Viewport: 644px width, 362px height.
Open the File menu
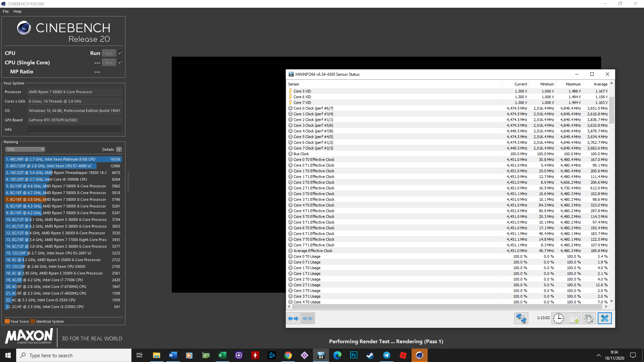point(6,11)
